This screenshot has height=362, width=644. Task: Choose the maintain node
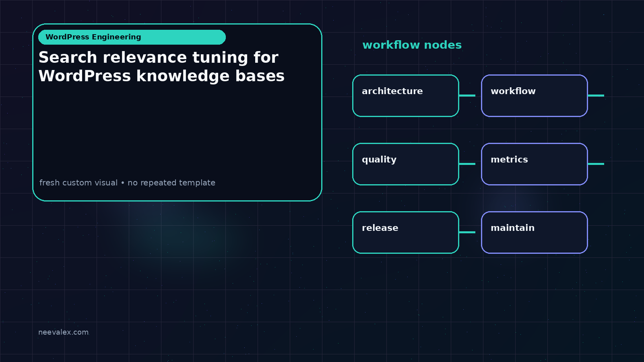tap(535, 232)
